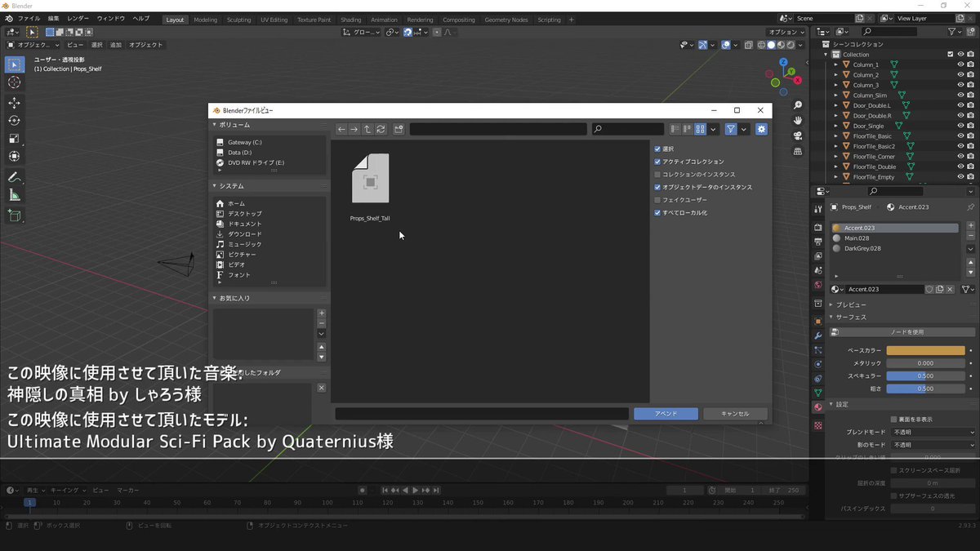The image size is (980, 551).
Task: Select the Transform tool in viewport toolbar
Action: coord(14,157)
